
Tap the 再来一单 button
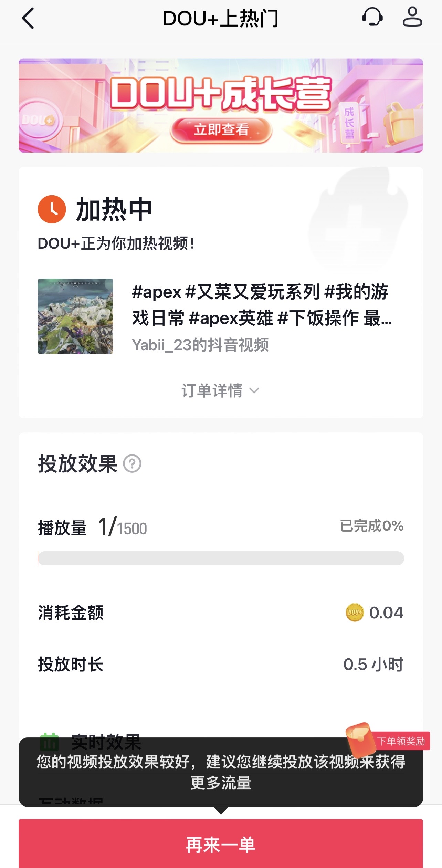tap(221, 844)
